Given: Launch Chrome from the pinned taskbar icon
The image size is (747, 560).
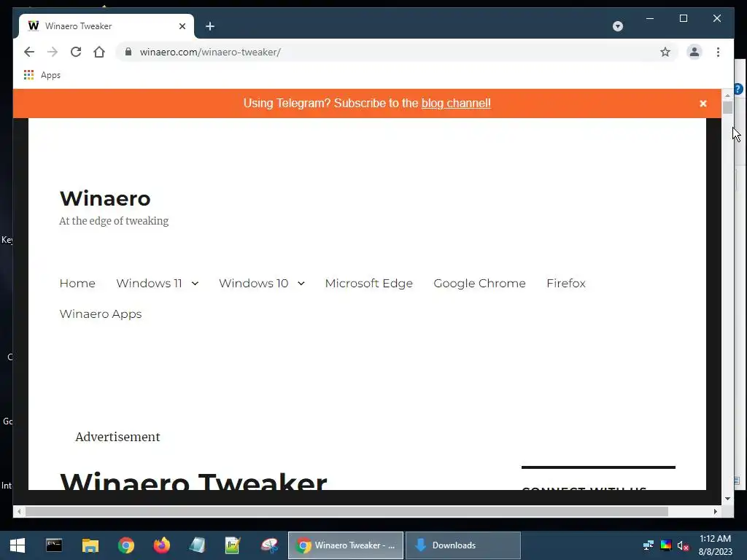Looking at the screenshot, I should pyautogui.click(x=126, y=545).
